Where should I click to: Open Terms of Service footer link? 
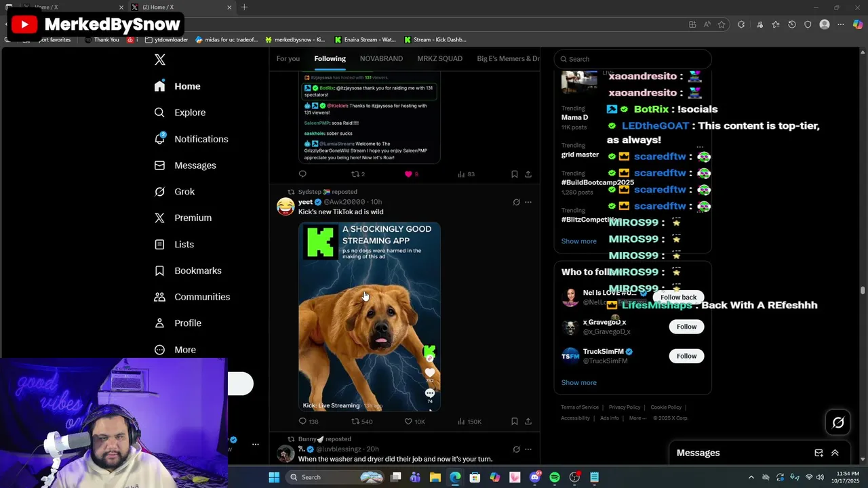pos(580,407)
